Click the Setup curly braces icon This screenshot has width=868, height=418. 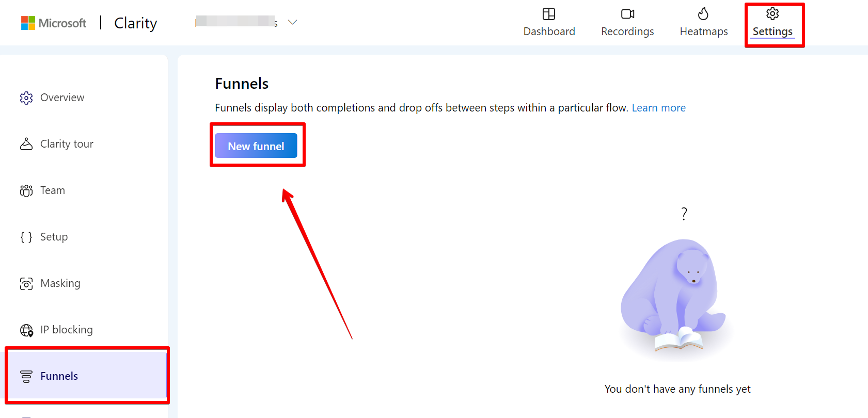tap(26, 237)
